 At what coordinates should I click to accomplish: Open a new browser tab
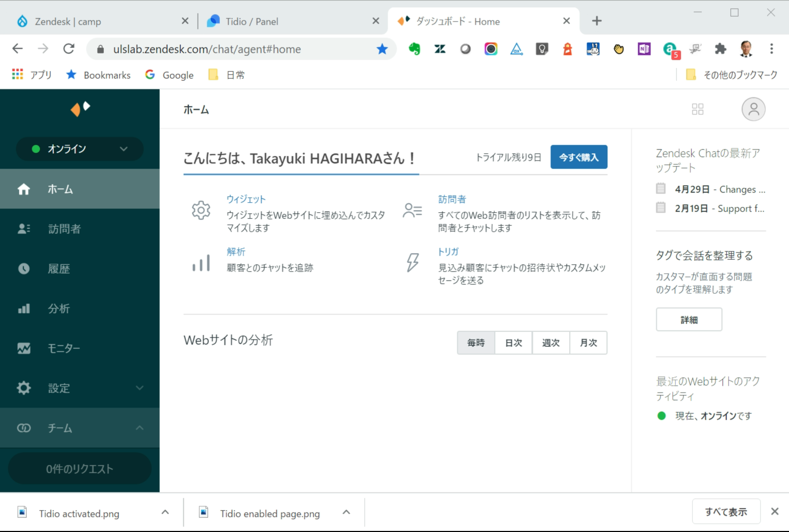coord(597,21)
